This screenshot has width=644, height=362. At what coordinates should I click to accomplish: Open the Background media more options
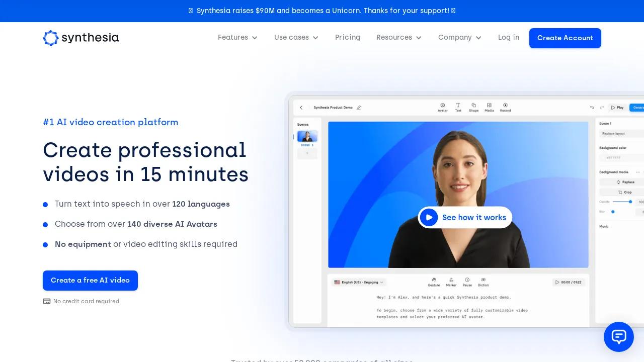(638, 172)
